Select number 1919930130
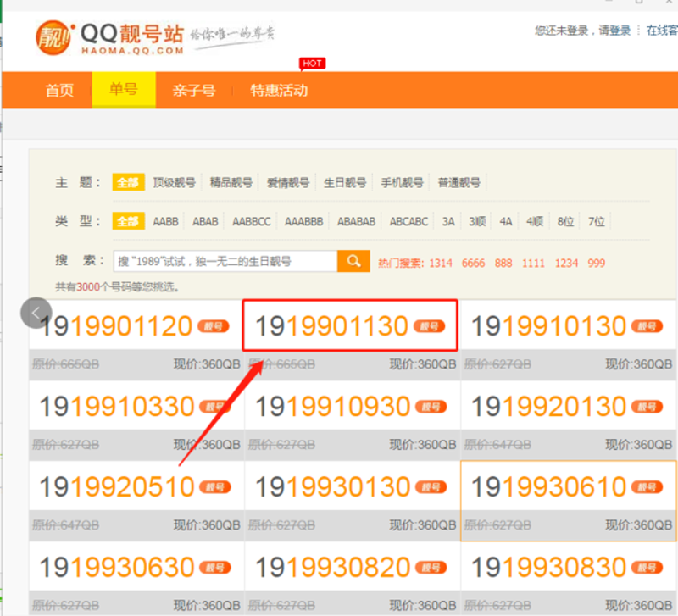Screen dimensions: 678x616 click(332, 487)
